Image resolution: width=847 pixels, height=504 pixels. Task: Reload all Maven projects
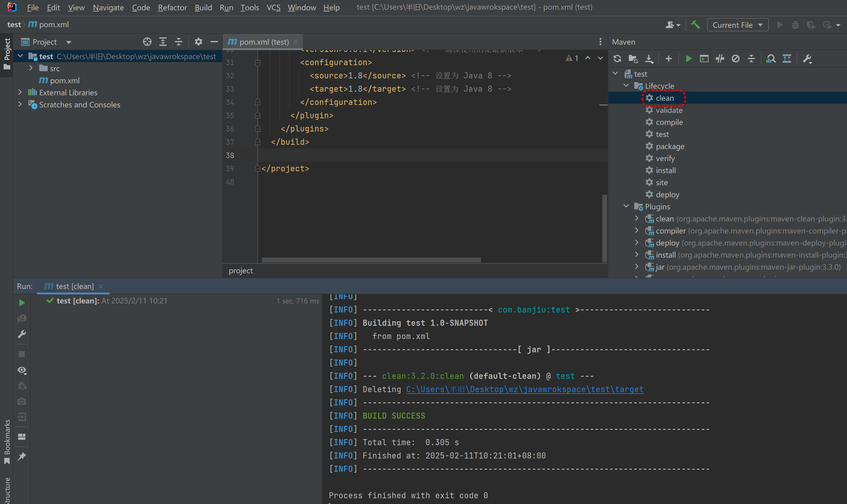click(617, 59)
